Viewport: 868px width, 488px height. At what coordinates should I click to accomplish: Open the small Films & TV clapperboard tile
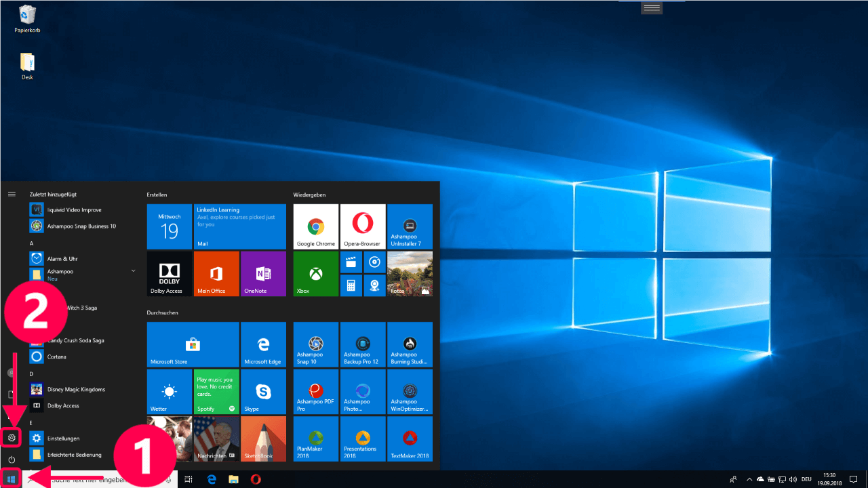coord(351,262)
